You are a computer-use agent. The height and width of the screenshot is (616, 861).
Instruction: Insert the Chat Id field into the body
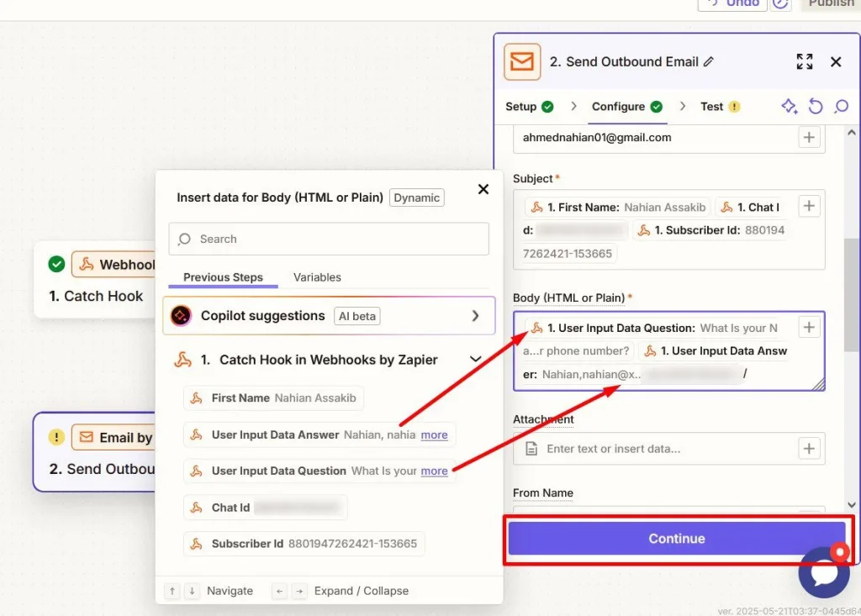[265, 508]
